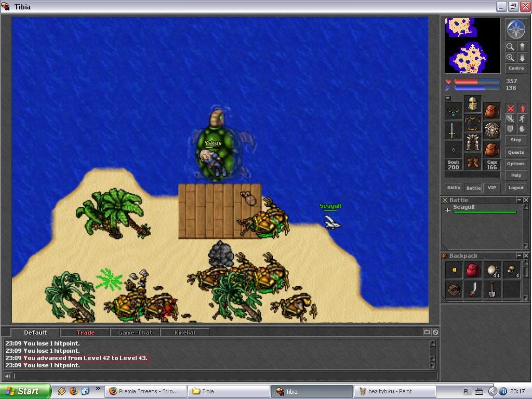
Task: Click the red hitpoints bar
Action: 477,82
